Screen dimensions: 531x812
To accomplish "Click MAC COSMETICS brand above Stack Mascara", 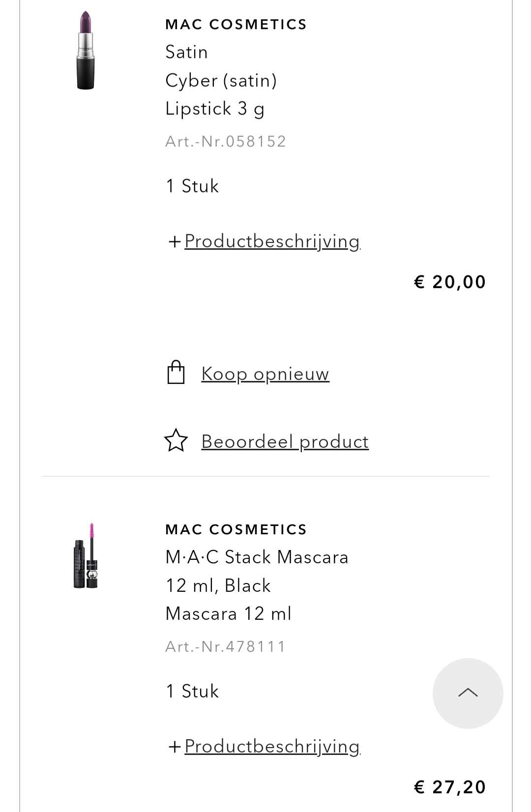I will click(236, 529).
